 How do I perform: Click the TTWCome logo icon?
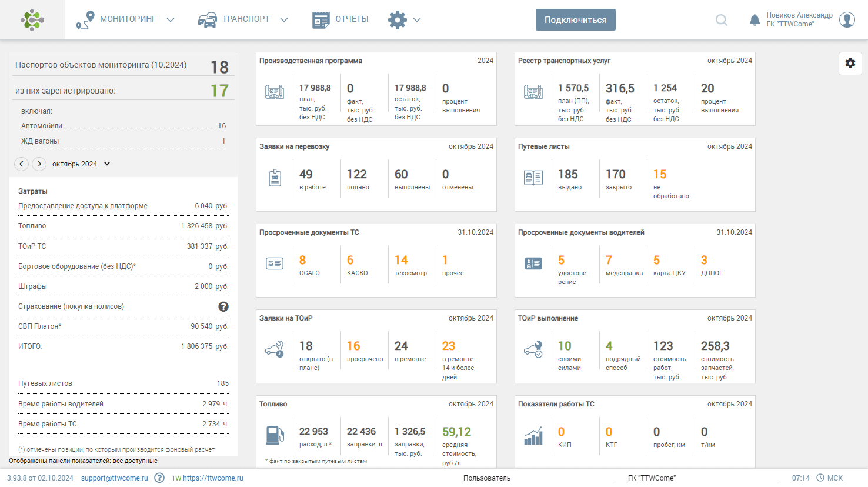click(x=32, y=20)
